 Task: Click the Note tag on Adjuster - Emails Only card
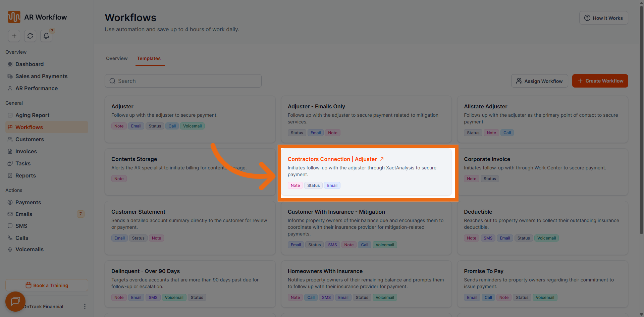point(333,133)
